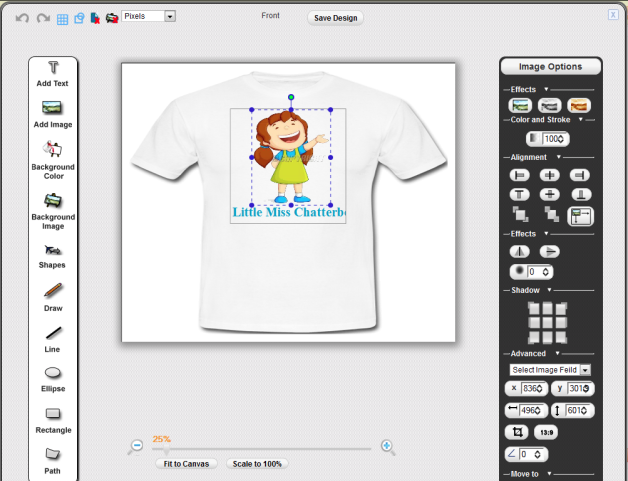Apply the grayscale image effect
Image resolution: width=628 pixels, height=481 pixels.
(550, 105)
